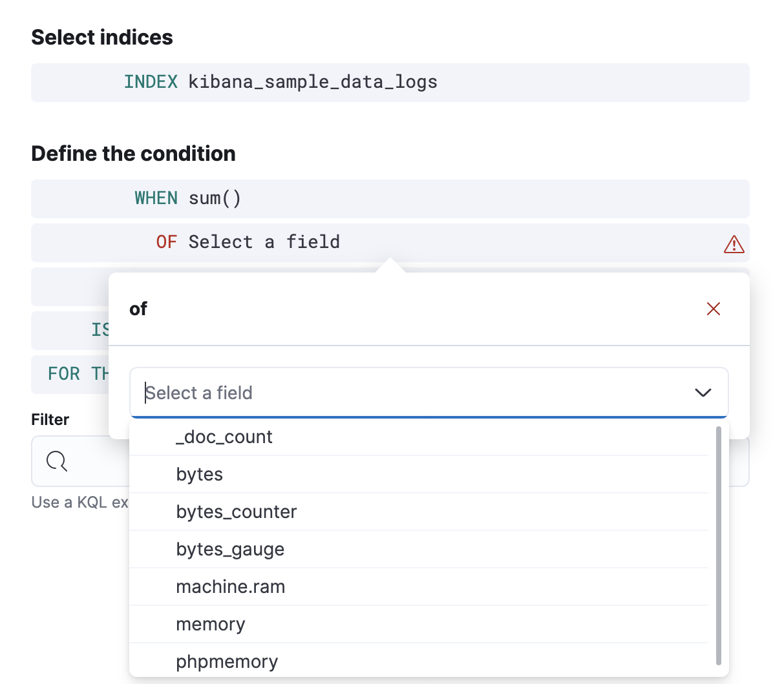This screenshot has width=784, height=684.
Task: Click the Define the condition heading
Action: (133, 154)
